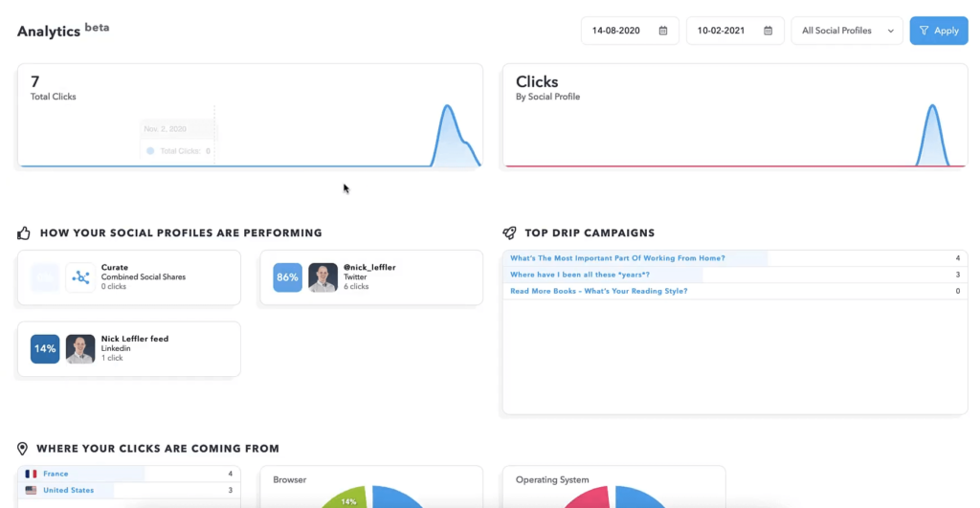Click the United States country link
Viewport: 980px width, 508px height.
[69, 491]
